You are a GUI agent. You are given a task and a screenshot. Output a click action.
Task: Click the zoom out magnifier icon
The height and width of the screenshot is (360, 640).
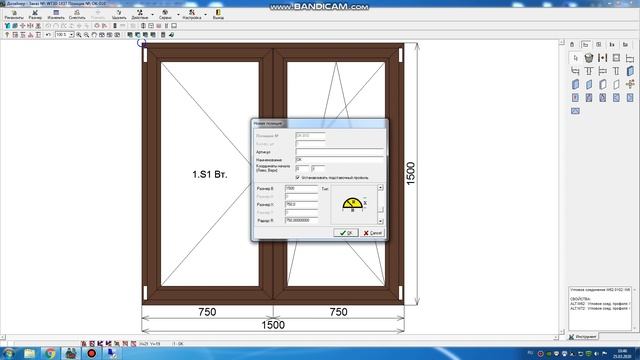coord(87,35)
